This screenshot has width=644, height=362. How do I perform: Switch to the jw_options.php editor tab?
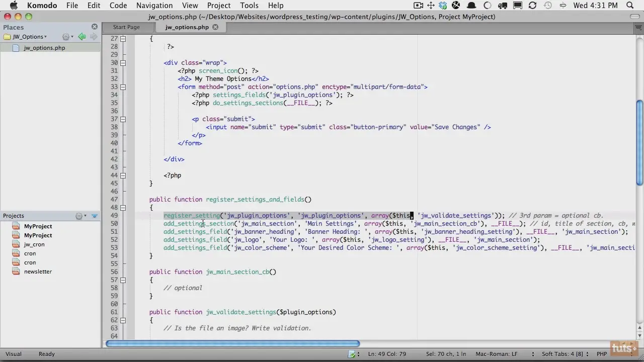point(187,27)
